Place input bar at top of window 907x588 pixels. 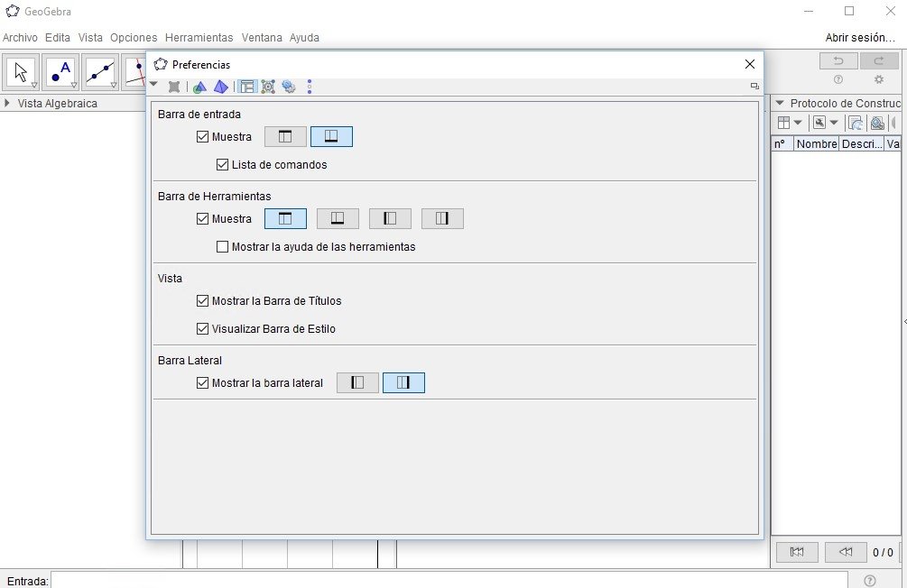(285, 137)
